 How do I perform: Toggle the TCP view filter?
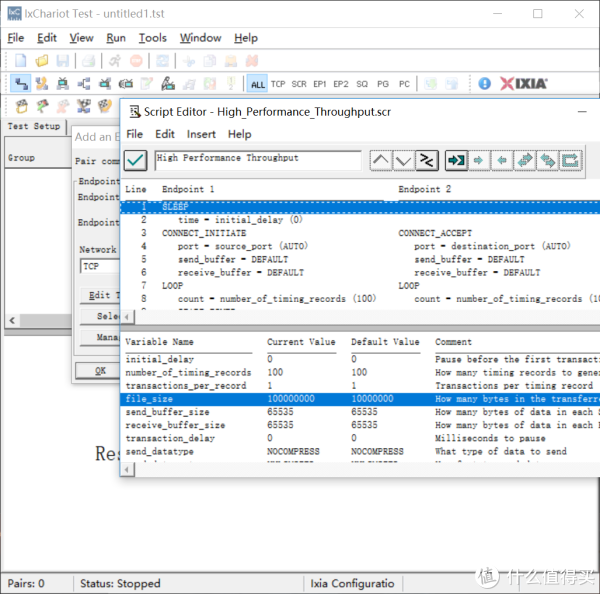pos(278,84)
